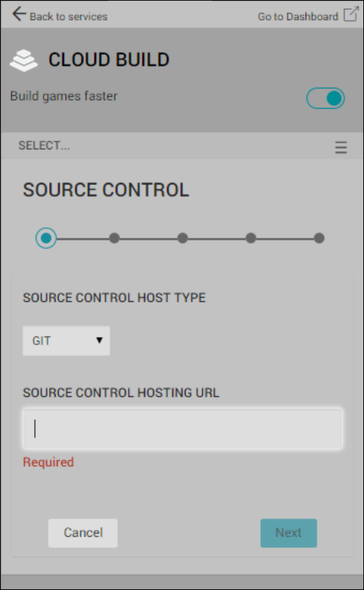Jump to the third wizard step dot

183,238
